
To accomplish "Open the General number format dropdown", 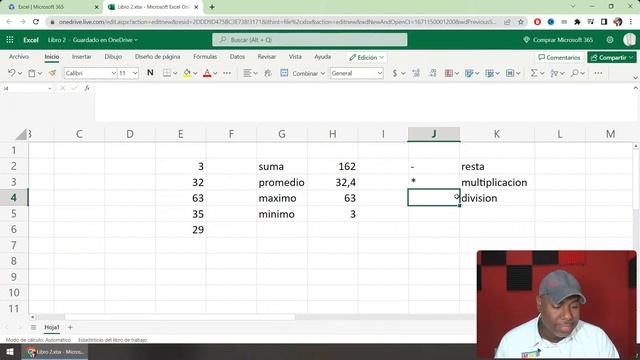I will pos(380,73).
